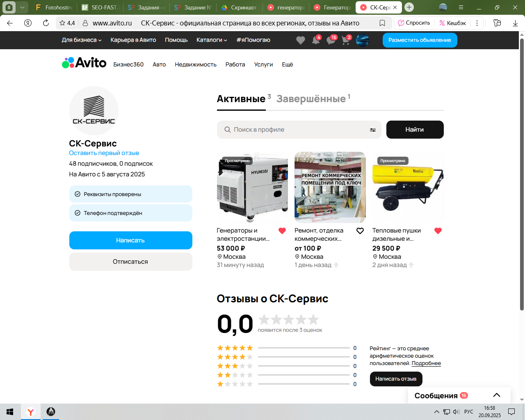The width and height of the screenshot is (525, 420).
Task: Open browser menu three dots
Action: [x=477, y=23]
